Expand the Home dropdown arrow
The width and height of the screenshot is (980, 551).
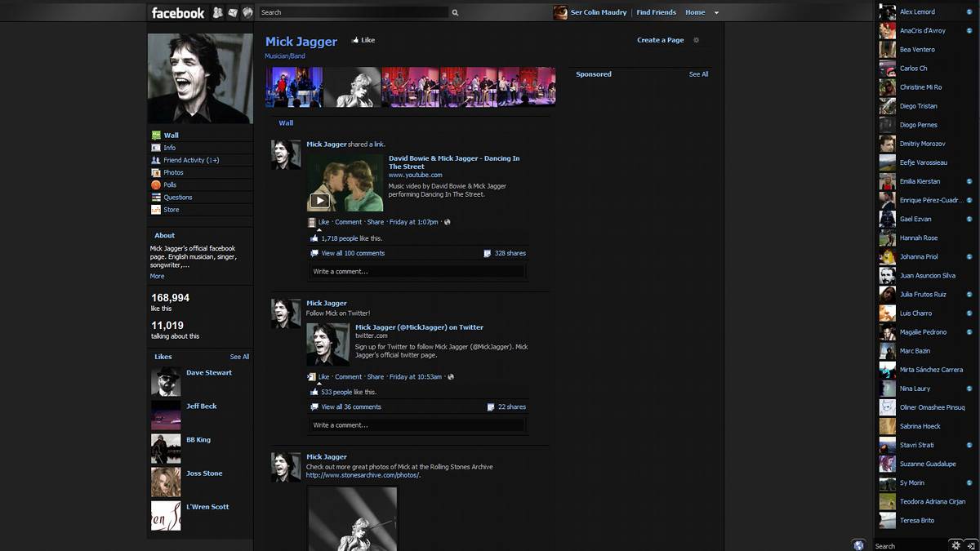pos(715,12)
